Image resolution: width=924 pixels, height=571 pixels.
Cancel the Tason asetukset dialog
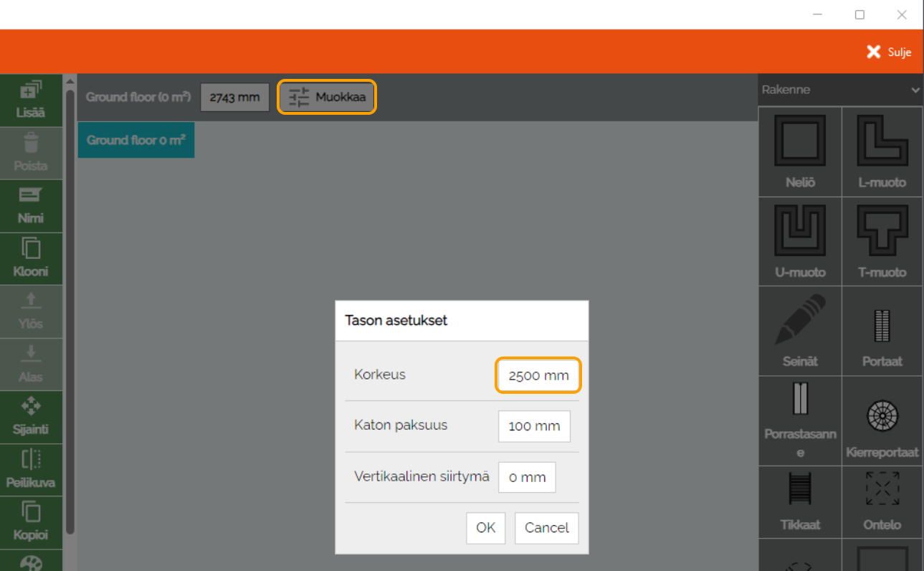click(x=547, y=527)
